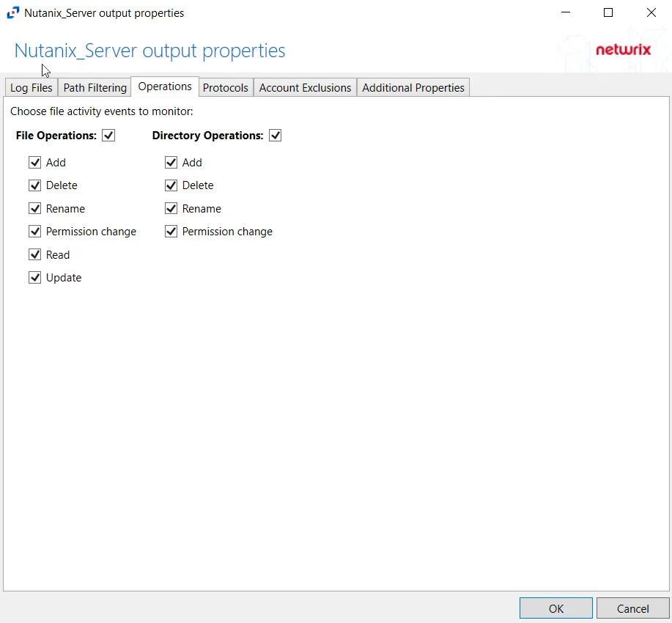
Task: Click the Netwrix app icon in title bar
Action: click(x=13, y=13)
